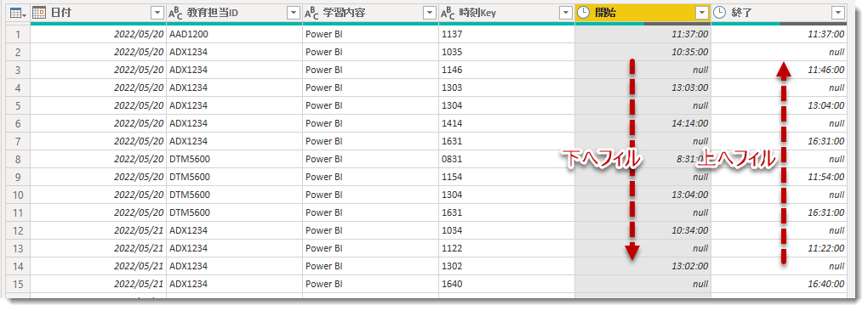Select the 時刻Key column header
This screenshot has width=868, height=311.
pyautogui.click(x=506, y=14)
